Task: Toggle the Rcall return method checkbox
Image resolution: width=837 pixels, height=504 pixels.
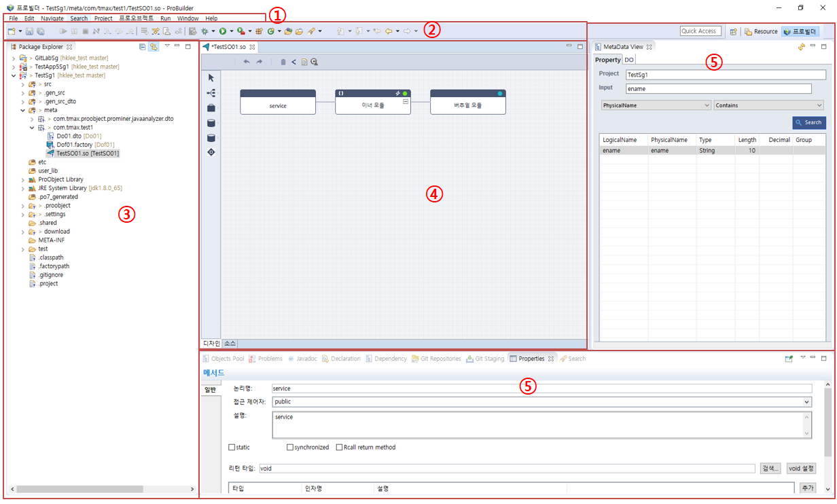Action: 339,447
